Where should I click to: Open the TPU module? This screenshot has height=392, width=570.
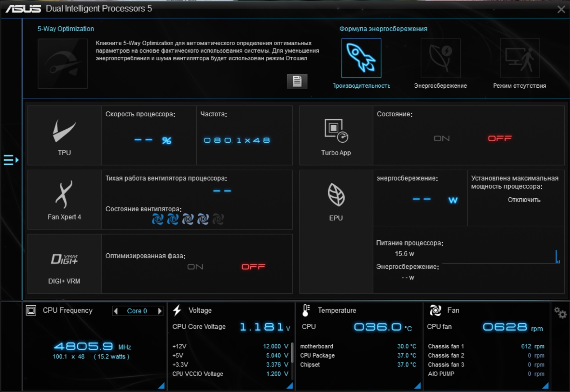65,135
